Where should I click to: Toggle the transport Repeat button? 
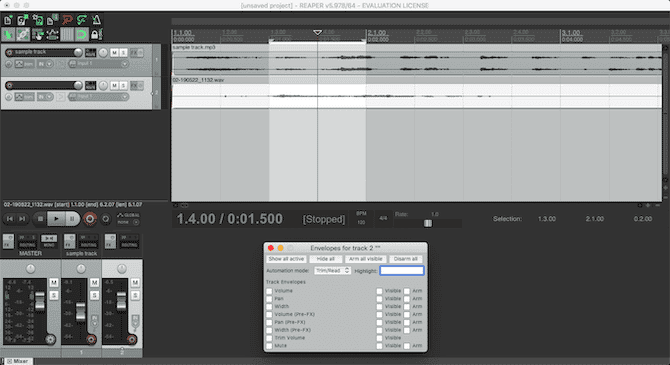coord(106,219)
